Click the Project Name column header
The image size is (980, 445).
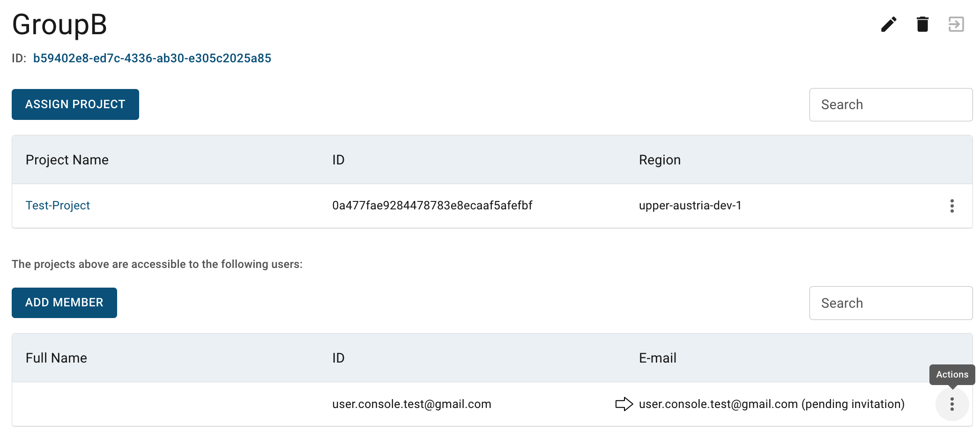(x=67, y=160)
